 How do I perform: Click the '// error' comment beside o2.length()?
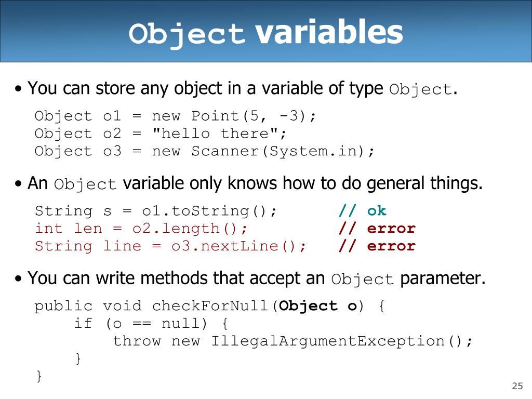[x=377, y=229]
